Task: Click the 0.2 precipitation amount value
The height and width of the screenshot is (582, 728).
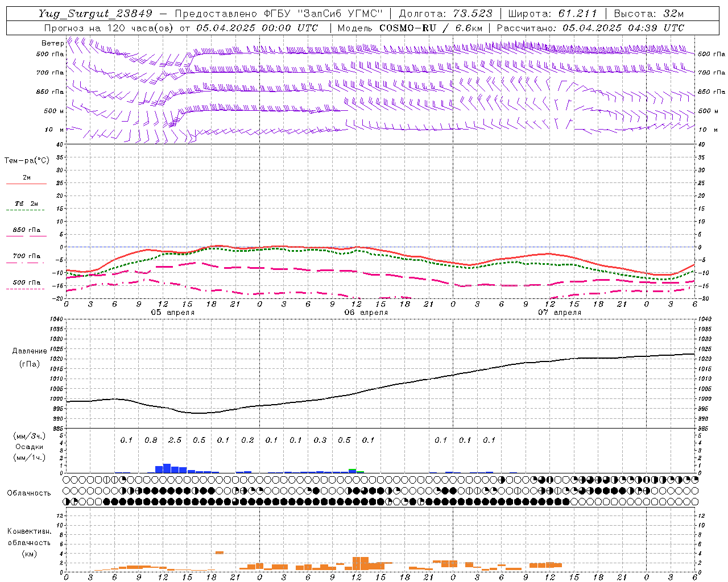Action: (247, 440)
